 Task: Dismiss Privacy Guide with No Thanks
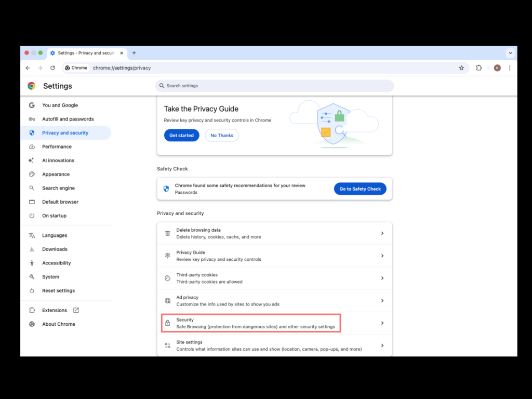(222, 136)
